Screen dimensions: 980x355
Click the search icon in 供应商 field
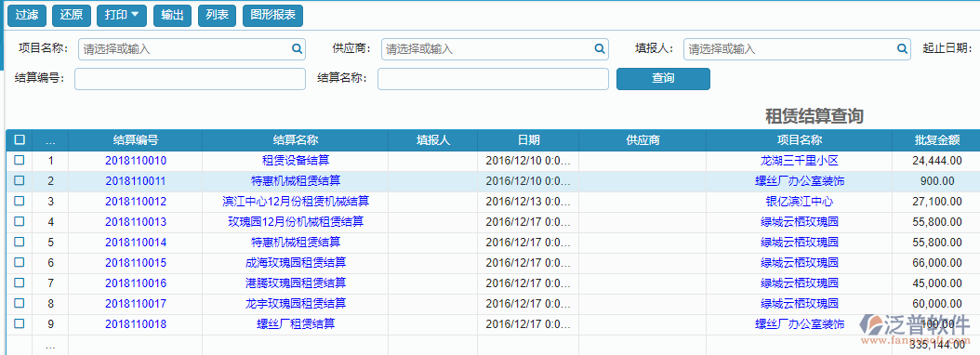(x=599, y=48)
